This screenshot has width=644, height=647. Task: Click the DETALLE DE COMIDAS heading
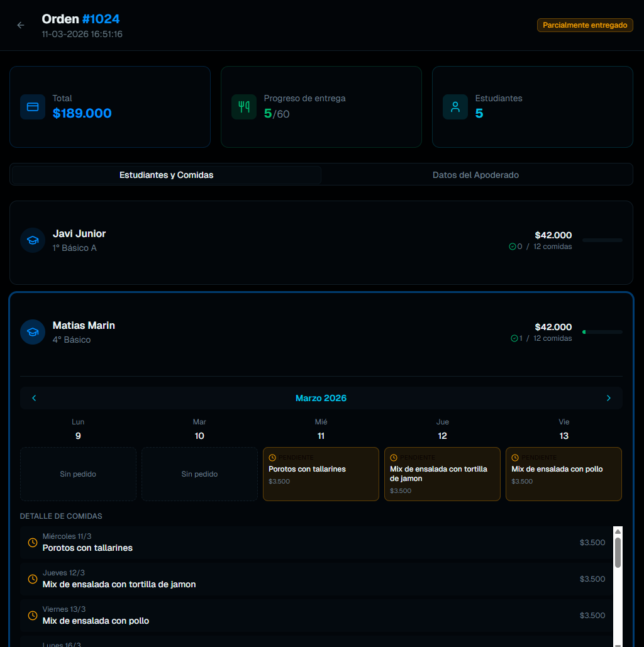click(x=61, y=516)
